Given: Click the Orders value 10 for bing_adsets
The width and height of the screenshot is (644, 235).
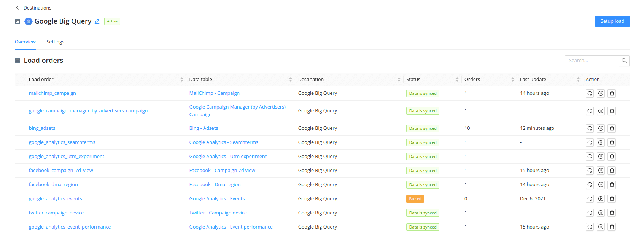Looking at the screenshot, I should [467, 128].
